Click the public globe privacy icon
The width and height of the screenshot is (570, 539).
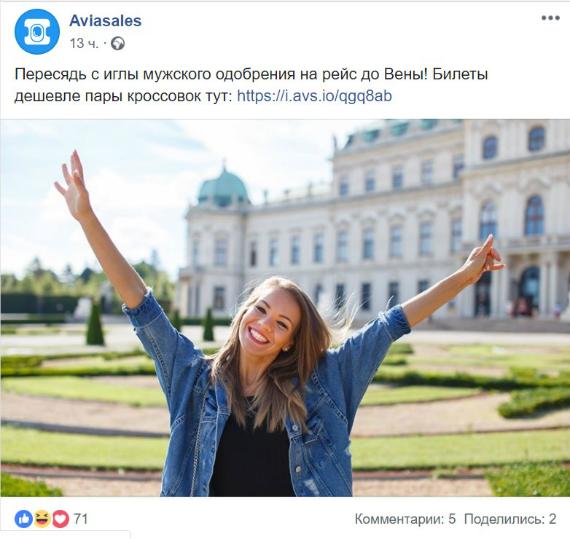(x=118, y=44)
